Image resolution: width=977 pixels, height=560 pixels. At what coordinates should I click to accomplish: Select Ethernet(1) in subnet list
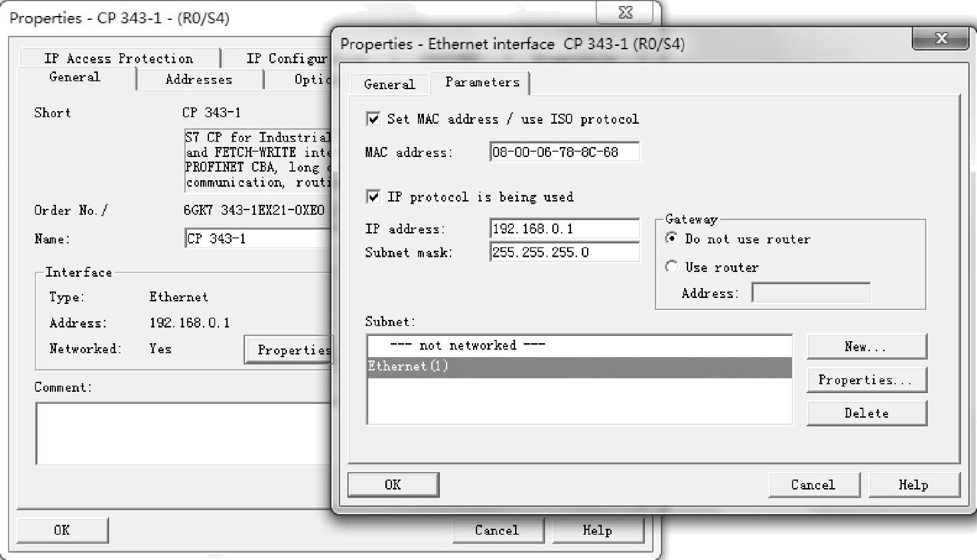[579, 367]
